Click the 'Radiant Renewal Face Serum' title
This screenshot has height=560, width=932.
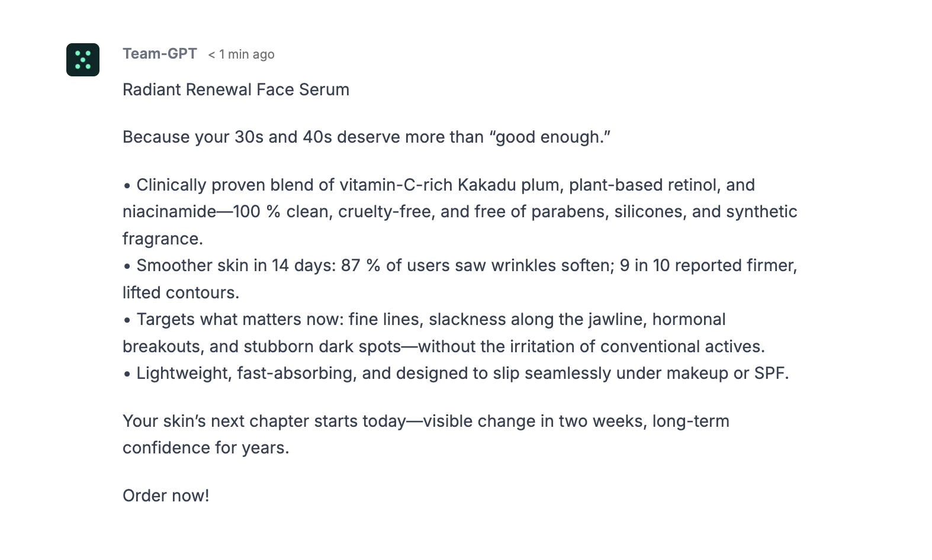point(236,89)
